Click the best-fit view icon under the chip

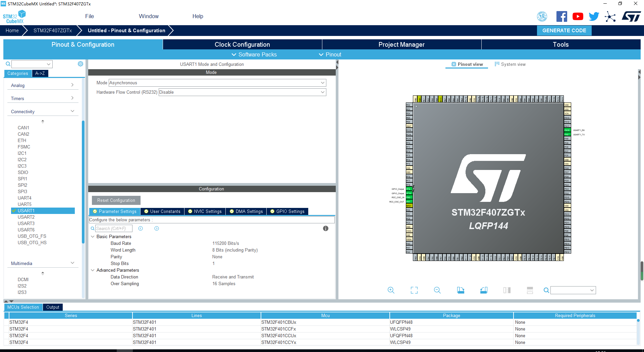[x=414, y=290]
